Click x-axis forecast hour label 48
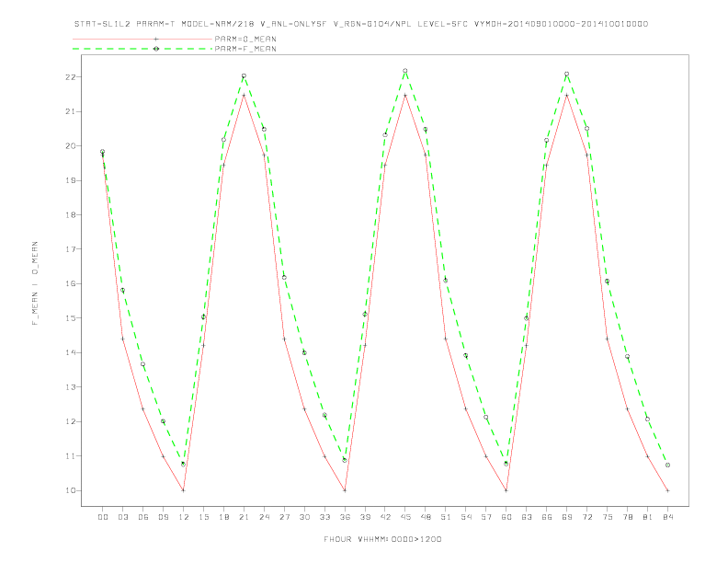728x563 pixels. click(426, 517)
